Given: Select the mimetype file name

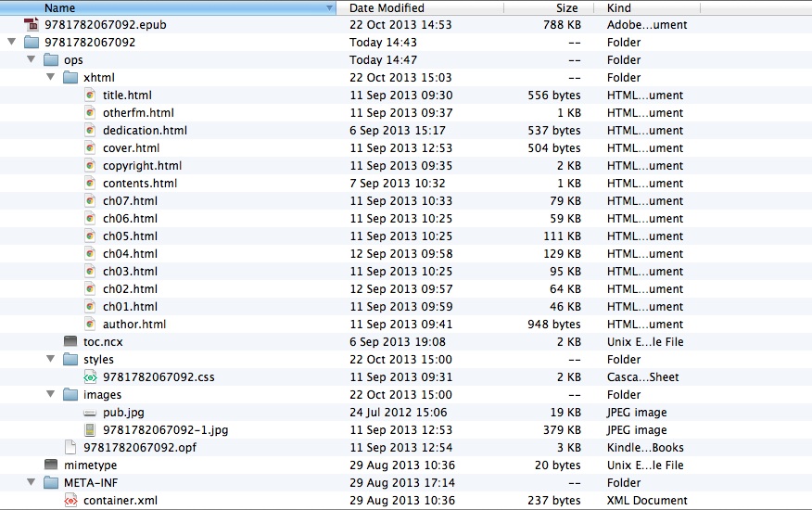Looking at the screenshot, I should click(90, 465).
